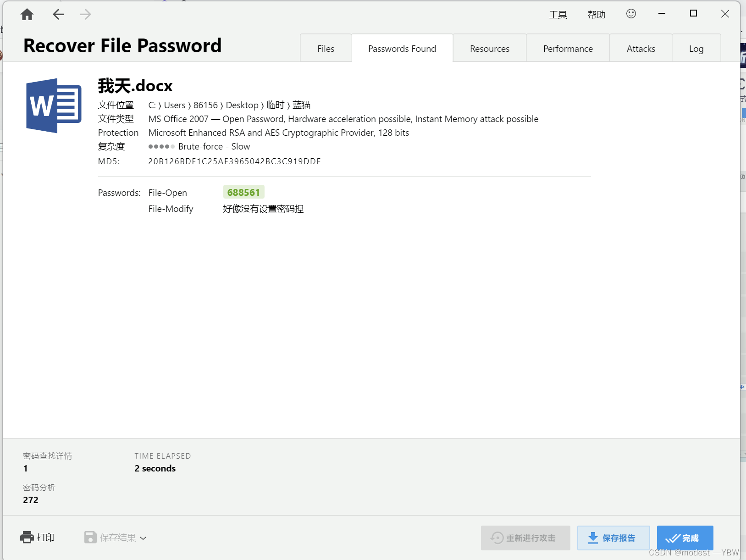
Task: Open the Attacks tab
Action: click(641, 48)
